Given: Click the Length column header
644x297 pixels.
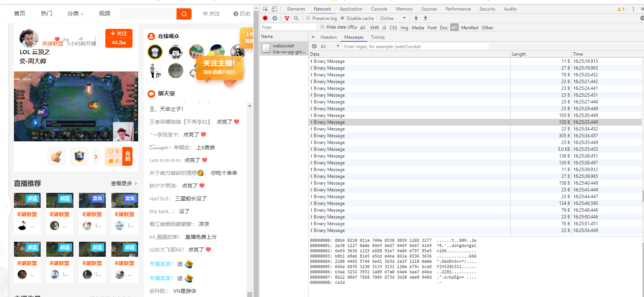Looking at the screenshot, I should 541,54.
